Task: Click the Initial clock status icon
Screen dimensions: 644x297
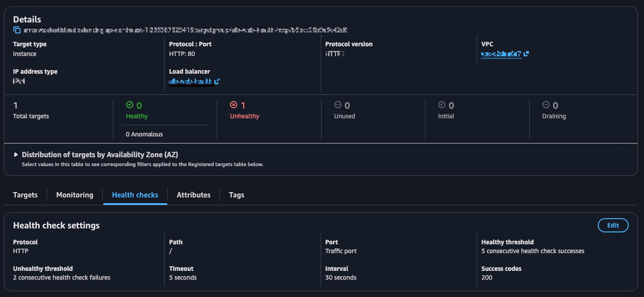Action: coord(442,105)
